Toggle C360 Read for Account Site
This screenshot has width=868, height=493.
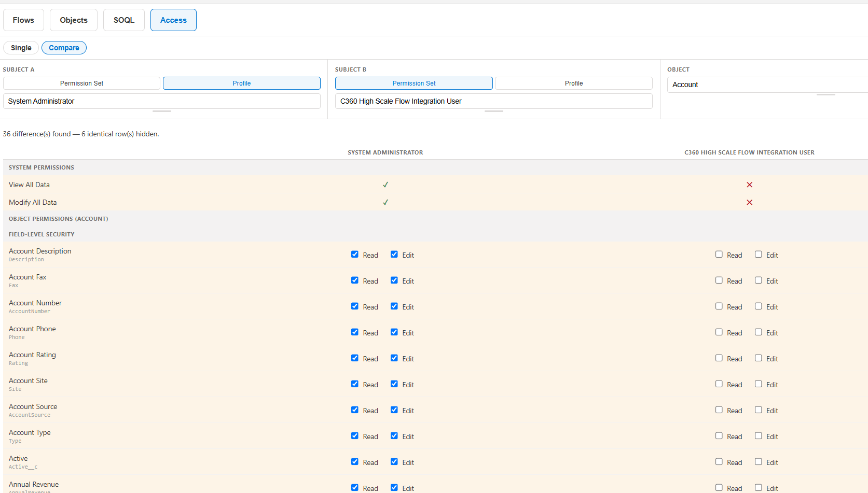pyautogui.click(x=719, y=384)
